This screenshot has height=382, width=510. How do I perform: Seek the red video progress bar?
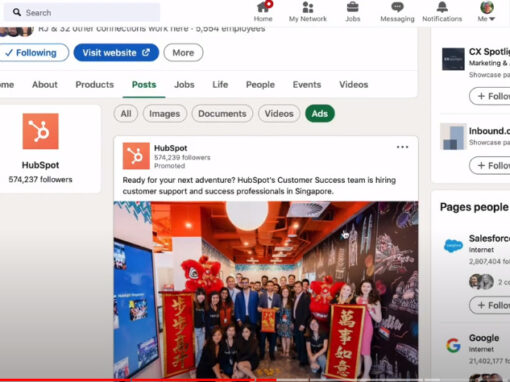pos(138,380)
